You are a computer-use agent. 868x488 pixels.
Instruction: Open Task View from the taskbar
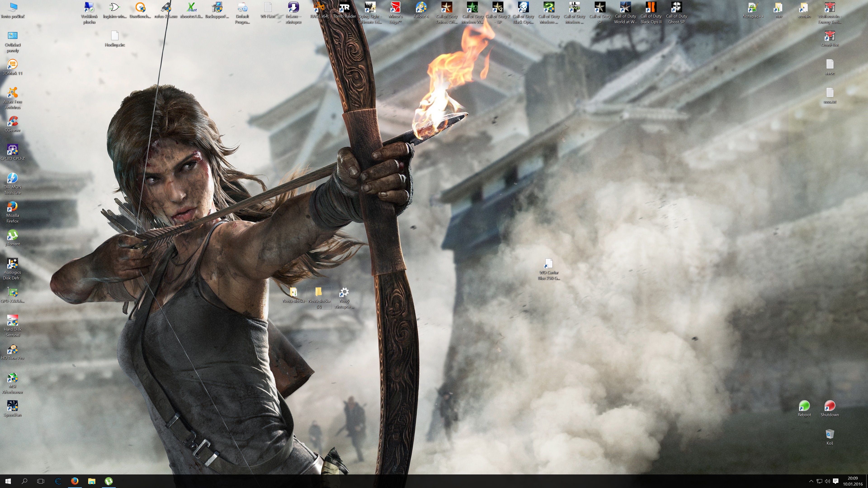point(40,481)
